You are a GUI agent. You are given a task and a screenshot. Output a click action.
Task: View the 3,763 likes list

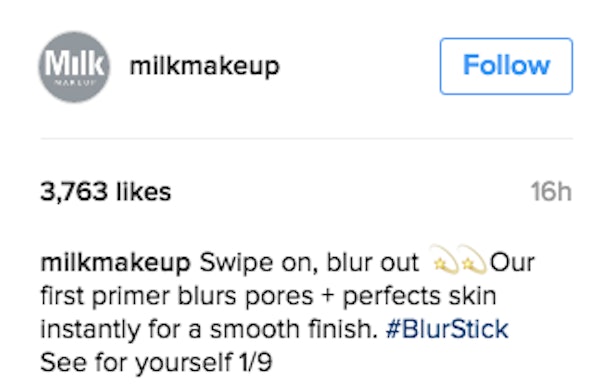click(x=106, y=191)
